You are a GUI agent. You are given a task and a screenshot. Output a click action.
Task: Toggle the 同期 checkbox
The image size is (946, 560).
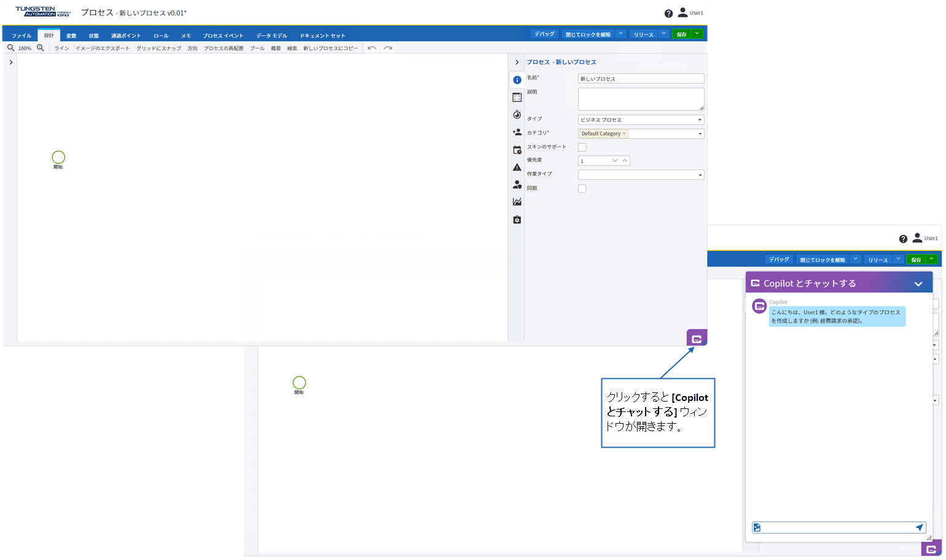click(x=582, y=189)
